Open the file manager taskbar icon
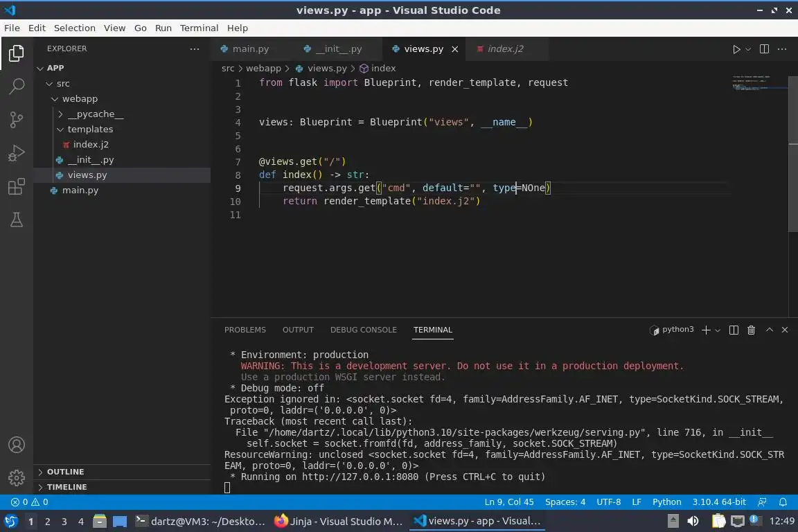Viewport: 798px width, 532px height. pyautogui.click(x=100, y=522)
